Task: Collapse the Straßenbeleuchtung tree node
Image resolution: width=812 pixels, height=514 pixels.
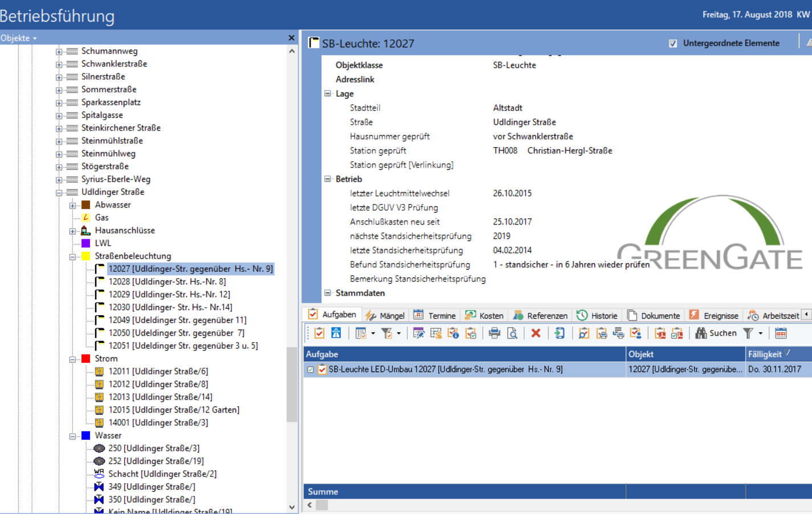Action: coord(73,257)
